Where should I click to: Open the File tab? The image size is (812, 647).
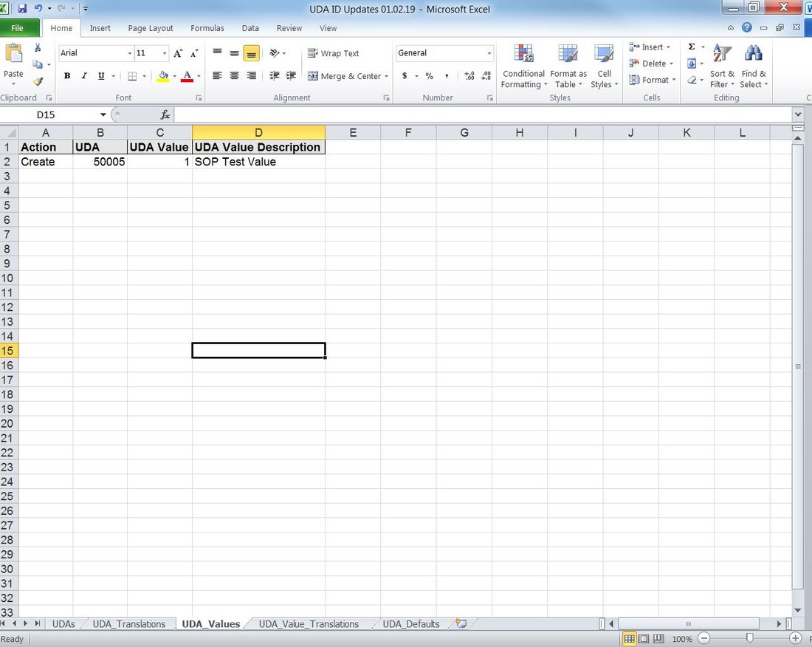pyautogui.click(x=17, y=28)
